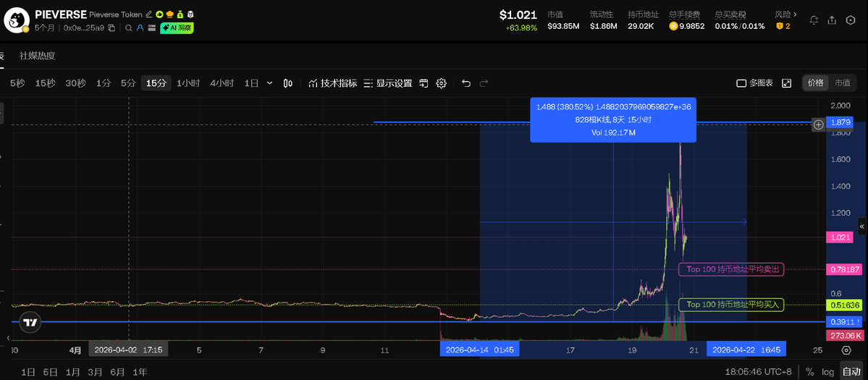Click the TradingView logo on chart
This screenshot has height=380, width=868.
[30, 323]
